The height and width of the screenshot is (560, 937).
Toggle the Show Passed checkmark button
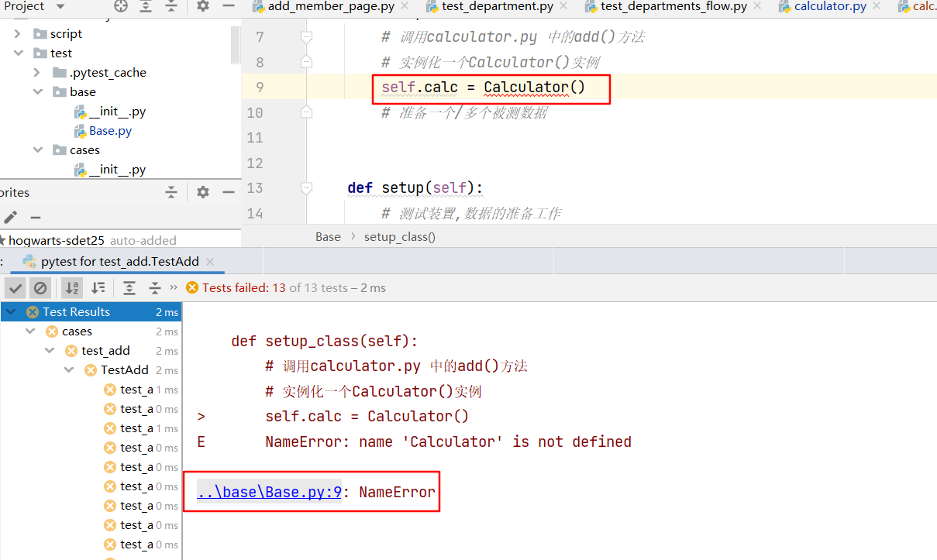point(16,288)
